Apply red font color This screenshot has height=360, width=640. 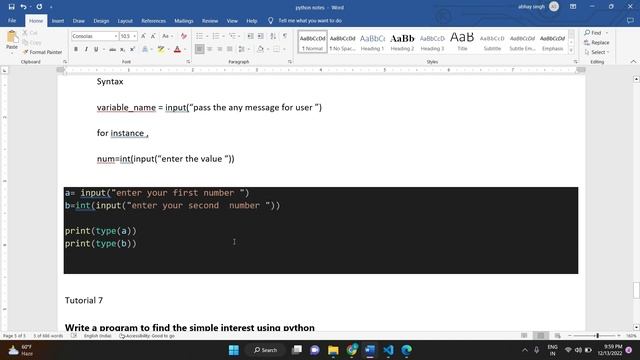pyautogui.click(x=177, y=49)
